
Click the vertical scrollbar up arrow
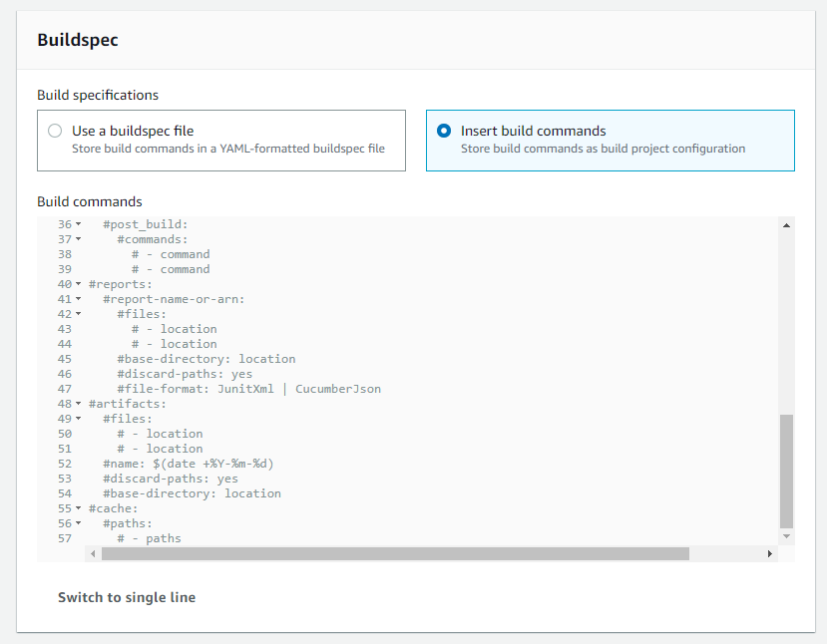point(786,226)
